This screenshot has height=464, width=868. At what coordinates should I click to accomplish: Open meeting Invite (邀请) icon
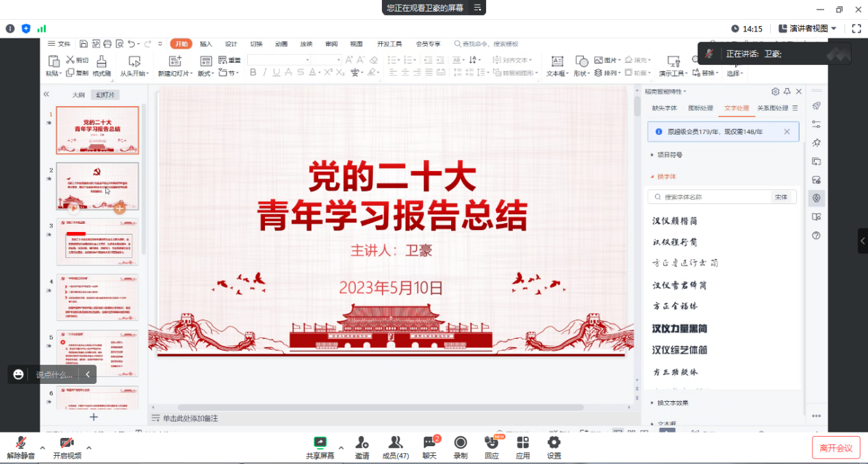pyautogui.click(x=362, y=443)
